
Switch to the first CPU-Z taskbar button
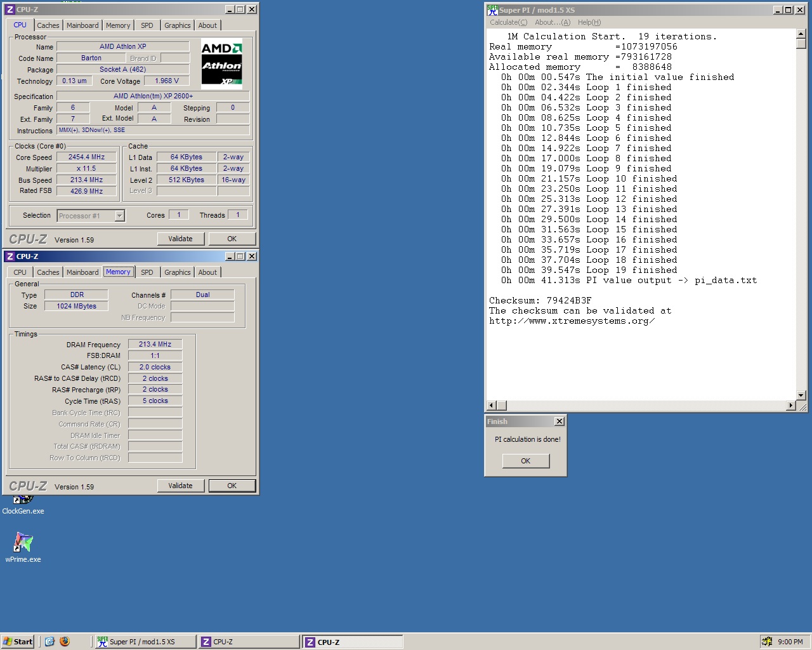coord(249,642)
